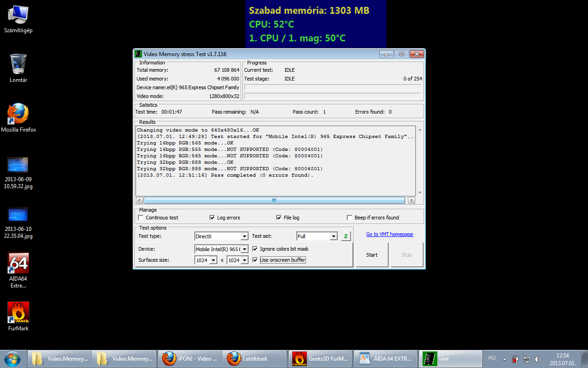Image resolution: width=588 pixels, height=368 pixels.
Task: Open the Számítógép desktop icon
Action: [x=18, y=19]
